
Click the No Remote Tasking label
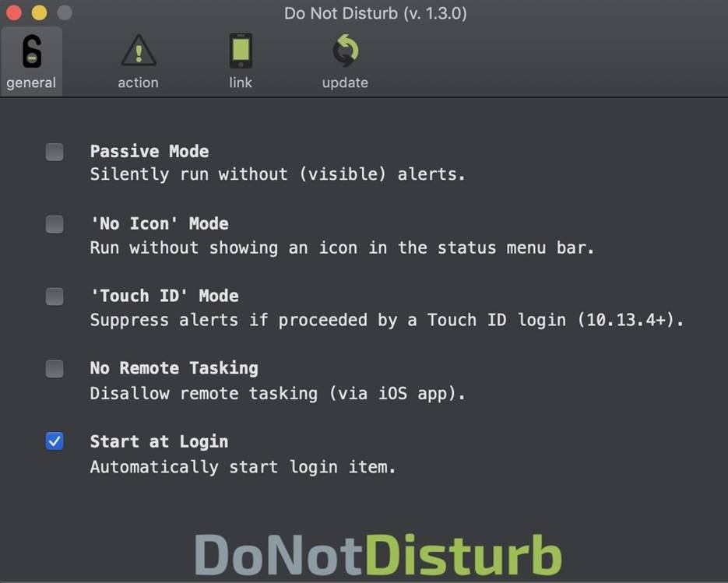[174, 368]
